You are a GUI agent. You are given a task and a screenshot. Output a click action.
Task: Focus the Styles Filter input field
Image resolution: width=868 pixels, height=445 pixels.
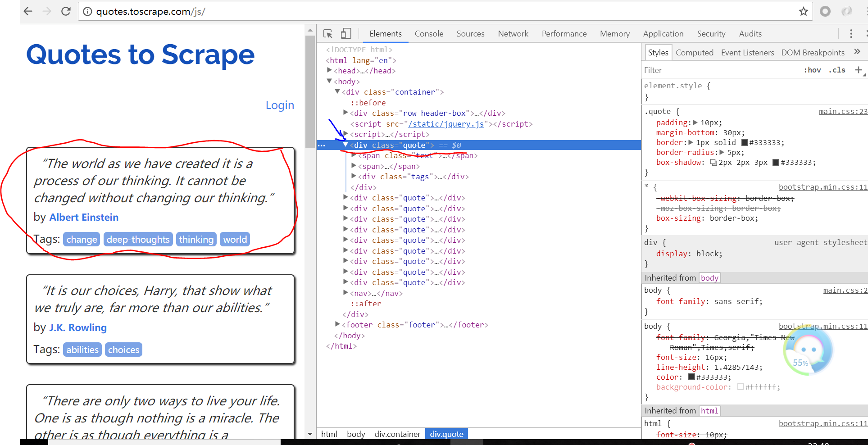721,70
